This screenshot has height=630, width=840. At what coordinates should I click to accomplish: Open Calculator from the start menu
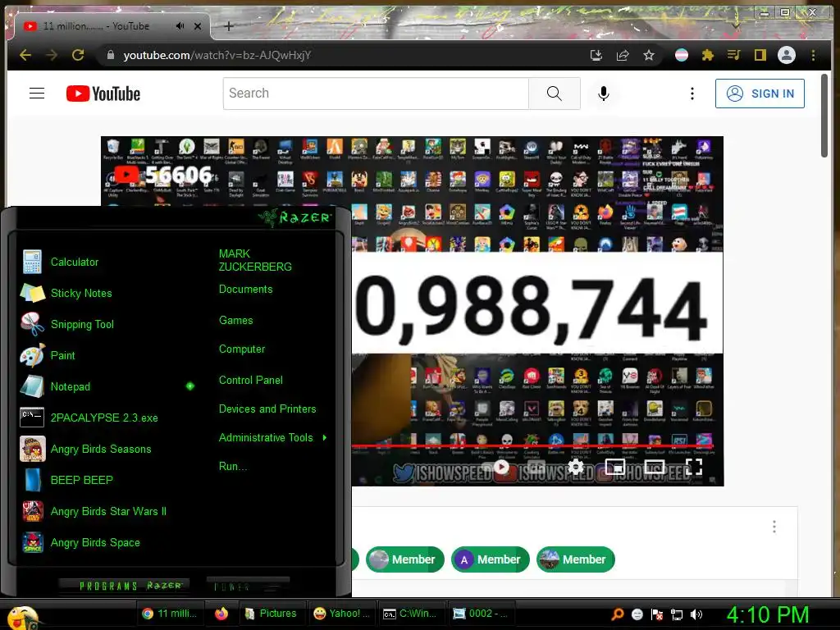click(x=75, y=262)
